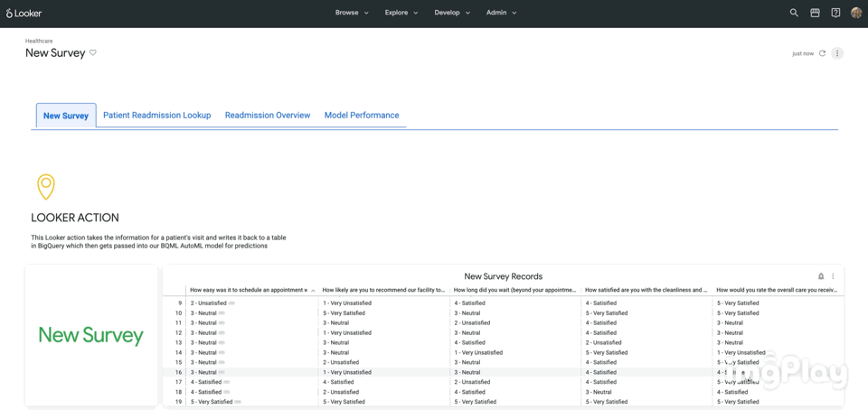Select row number 16
This screenshot has height=410, width=868.
point(178,372)
